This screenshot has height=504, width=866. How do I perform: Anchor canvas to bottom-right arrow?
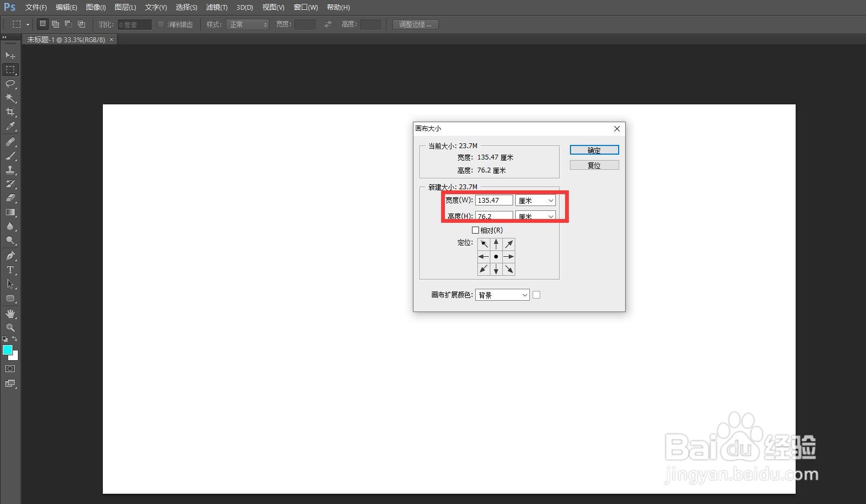pos(509,269)
